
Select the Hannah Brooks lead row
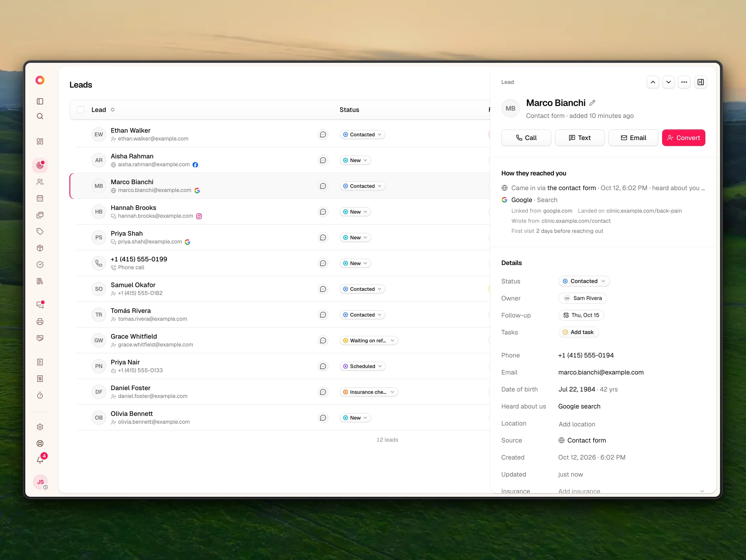tap(280, 211)
